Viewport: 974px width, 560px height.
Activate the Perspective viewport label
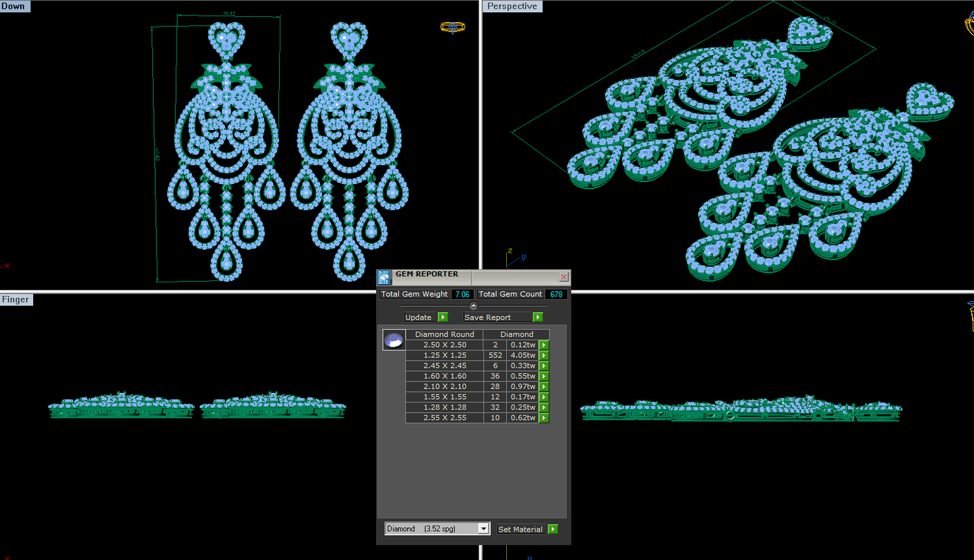(x=512, y=6)
